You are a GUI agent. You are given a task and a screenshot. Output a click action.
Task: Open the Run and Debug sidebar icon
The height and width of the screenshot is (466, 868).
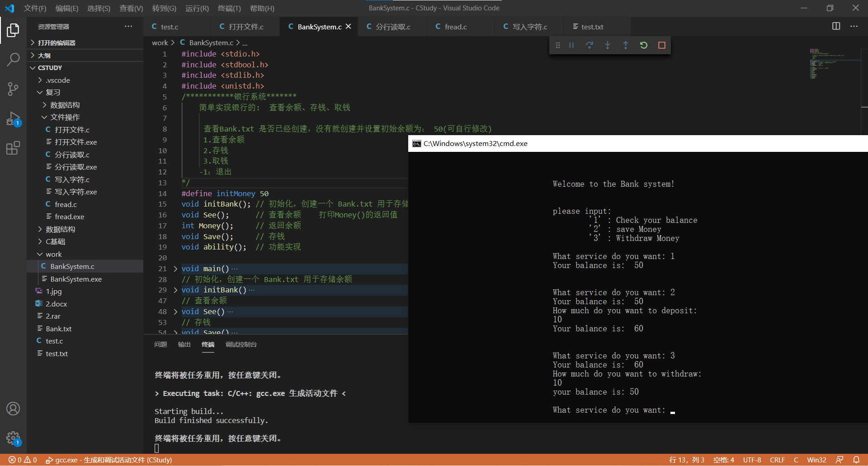(x=13, y=119)
